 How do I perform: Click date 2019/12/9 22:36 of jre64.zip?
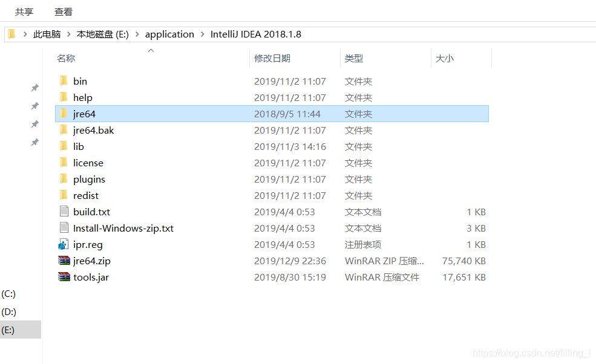click(290, 261)
